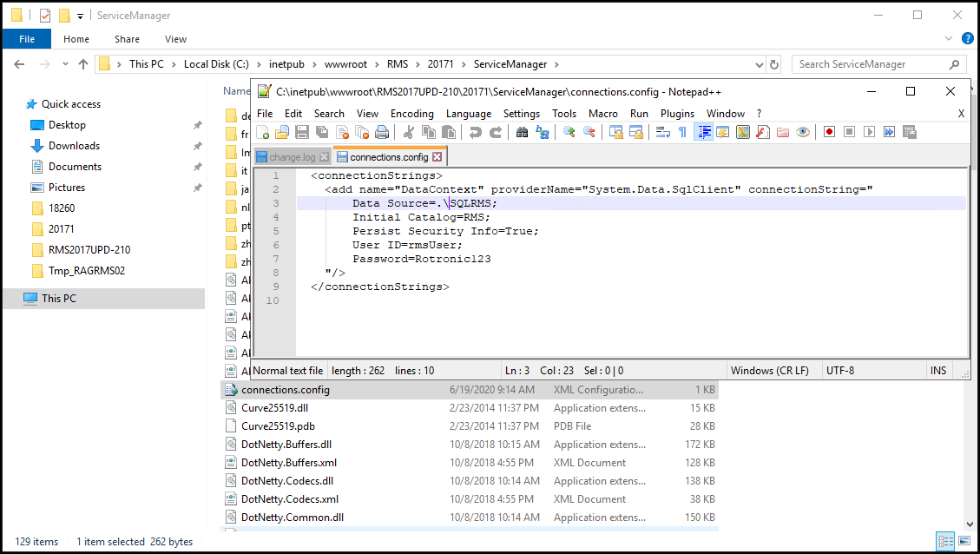Create a new document in Notepad++
Viewport: 980px width, 554px height.
[263, 133]
